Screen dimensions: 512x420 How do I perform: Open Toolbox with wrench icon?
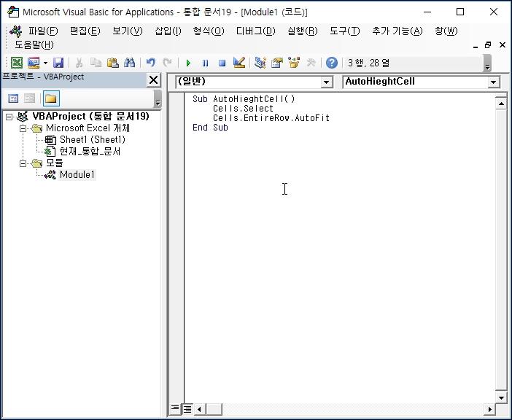pyautogui.click(x=311, y=63)
